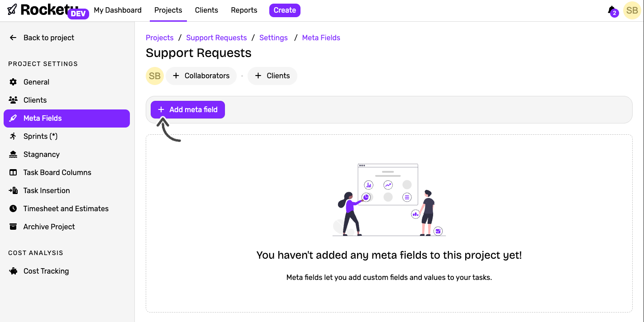Click the plus icon on Collaborators

(176, 76)
